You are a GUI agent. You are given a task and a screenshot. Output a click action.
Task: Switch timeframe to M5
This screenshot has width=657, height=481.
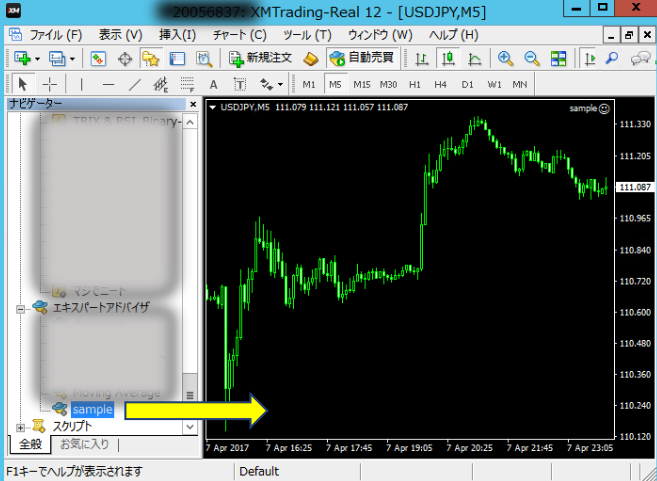click(335, 85)
